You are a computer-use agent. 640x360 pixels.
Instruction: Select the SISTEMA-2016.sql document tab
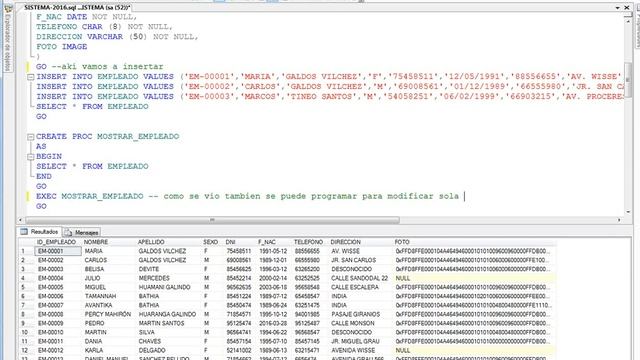(77, 7)
